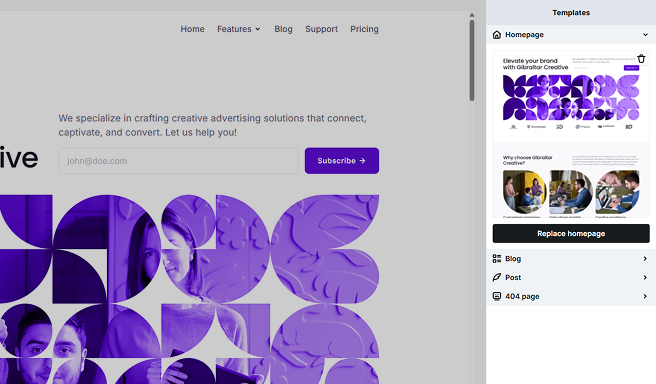Click the house icon beside Homepage
Screen dimensions: 656x384
click(x=497, y=35)
